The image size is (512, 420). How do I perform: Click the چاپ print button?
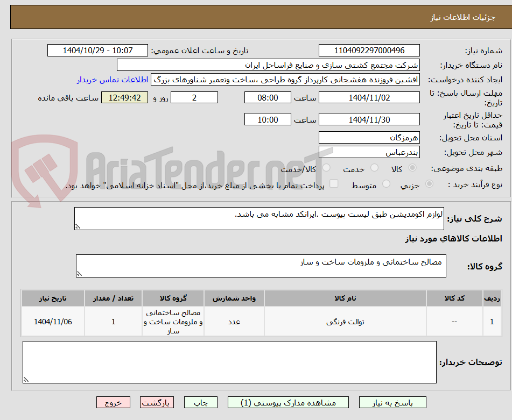coord(200,402)
